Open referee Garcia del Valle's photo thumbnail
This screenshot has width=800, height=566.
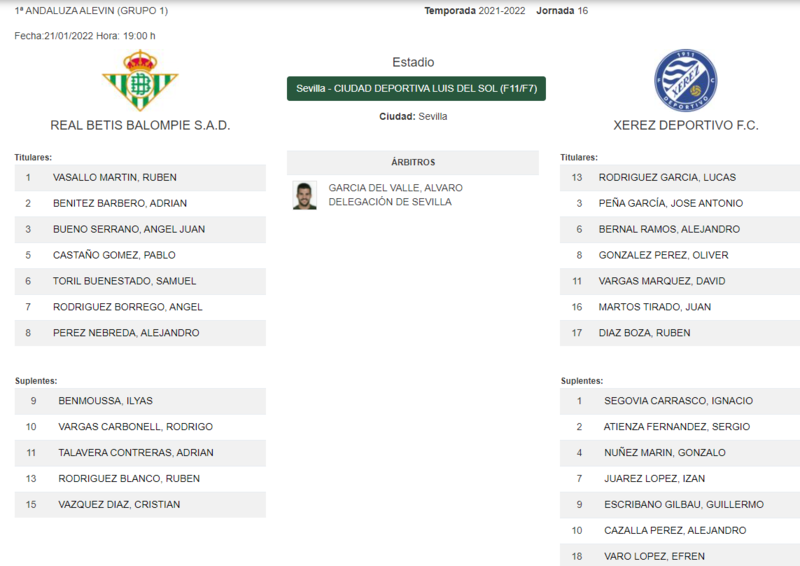tap(305, 195)
